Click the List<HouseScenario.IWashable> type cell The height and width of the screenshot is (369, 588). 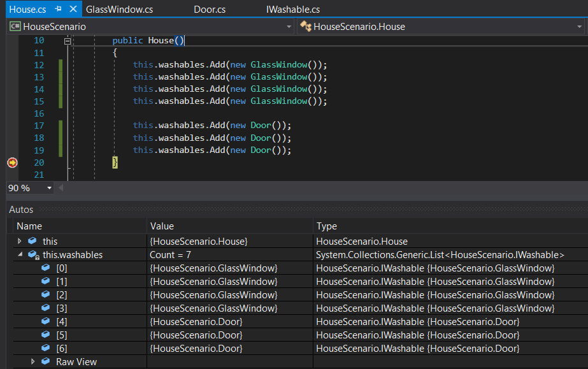point(450,255)
